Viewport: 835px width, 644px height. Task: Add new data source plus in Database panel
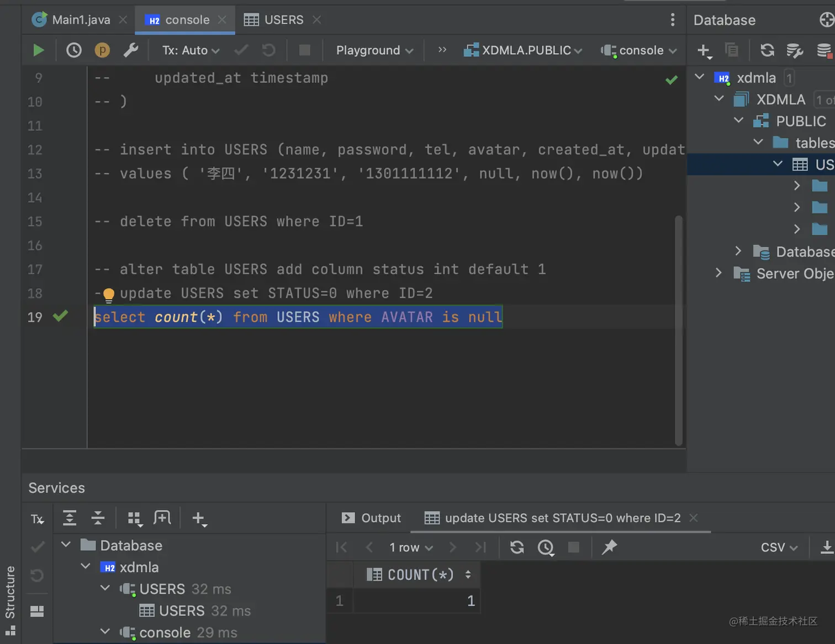point(704,51)
